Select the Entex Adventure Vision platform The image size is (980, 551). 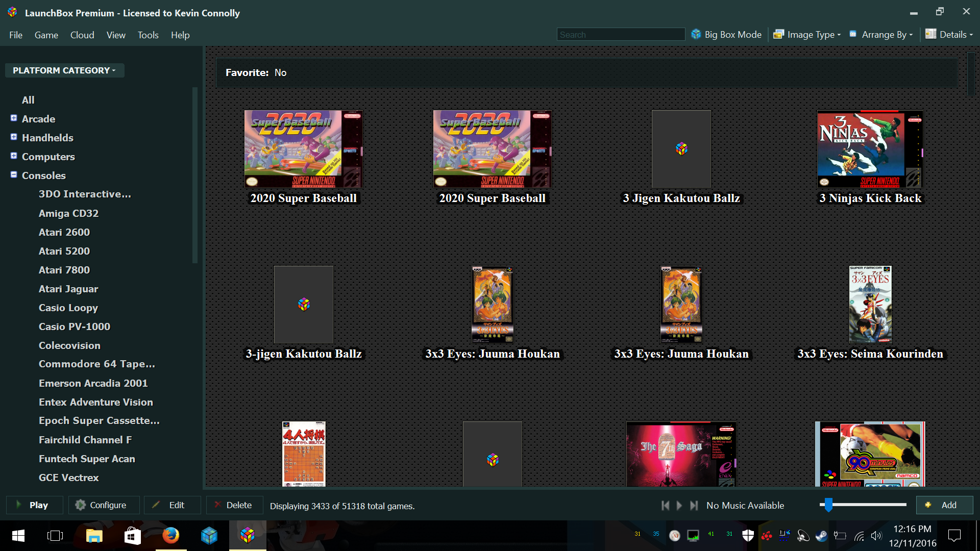(x=96, y=402)
